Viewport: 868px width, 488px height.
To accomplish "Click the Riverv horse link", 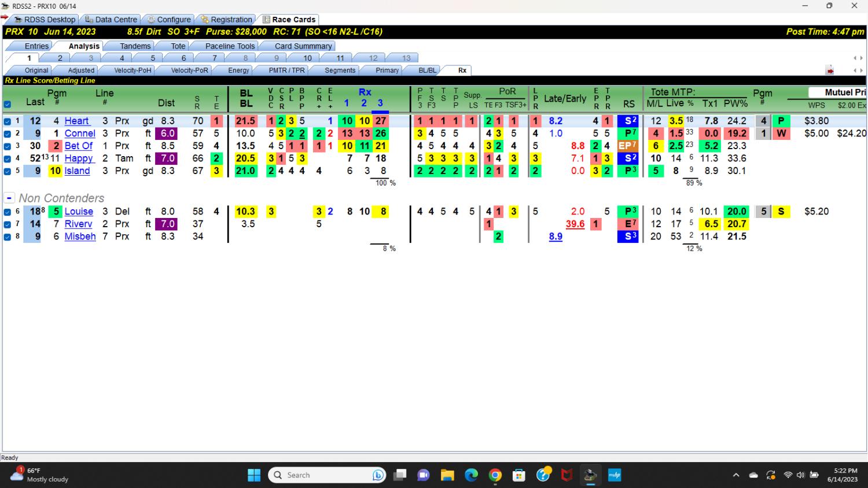I will 78,224.
